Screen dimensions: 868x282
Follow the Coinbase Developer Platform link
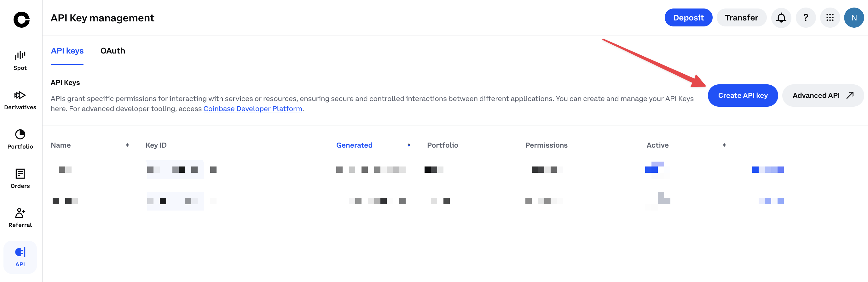(252, 109)
